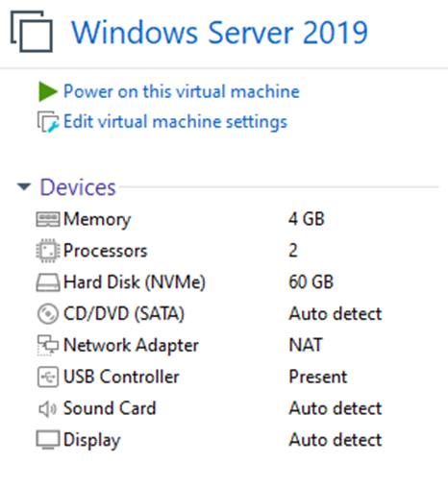
Task: Click the CD/DVD disc icon
Action: click(48, 313)
